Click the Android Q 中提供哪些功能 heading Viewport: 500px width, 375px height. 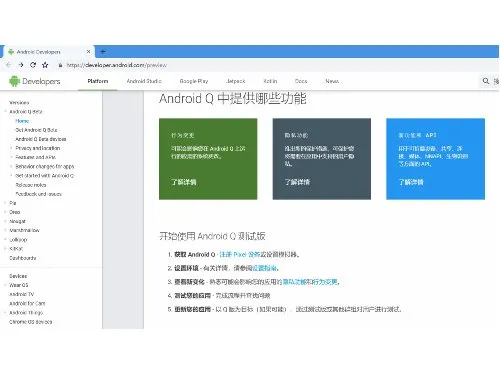(233, 99)
